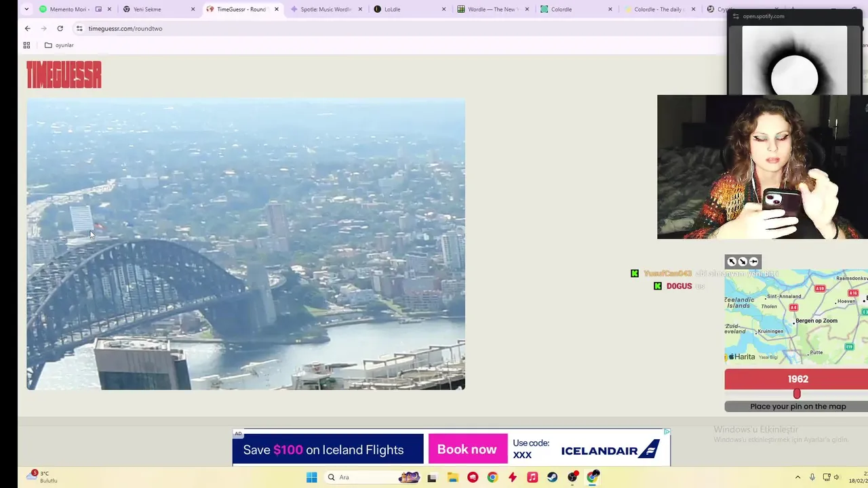868x488 pixels.
Task: Switch to the Memento Mori tab
Action: click(x=73, y=9)
